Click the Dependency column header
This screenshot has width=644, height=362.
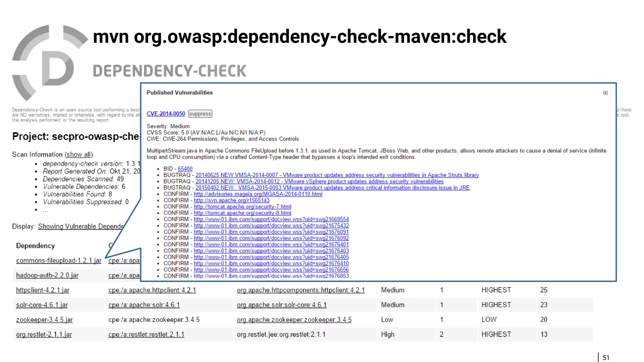36,246
